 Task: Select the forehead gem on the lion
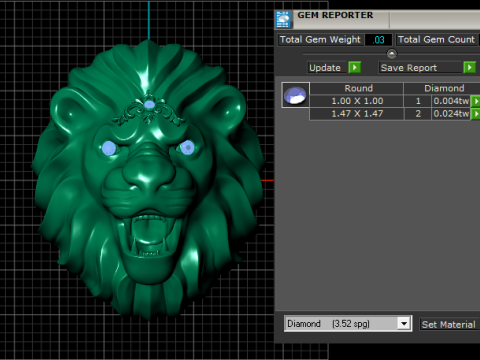coord(149,105)
